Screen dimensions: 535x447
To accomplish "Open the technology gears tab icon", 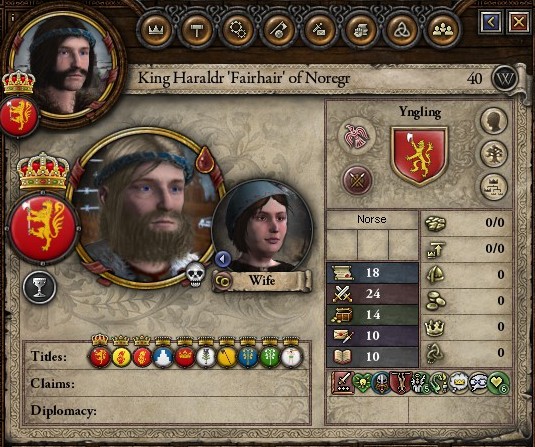I will coord(237,30).
